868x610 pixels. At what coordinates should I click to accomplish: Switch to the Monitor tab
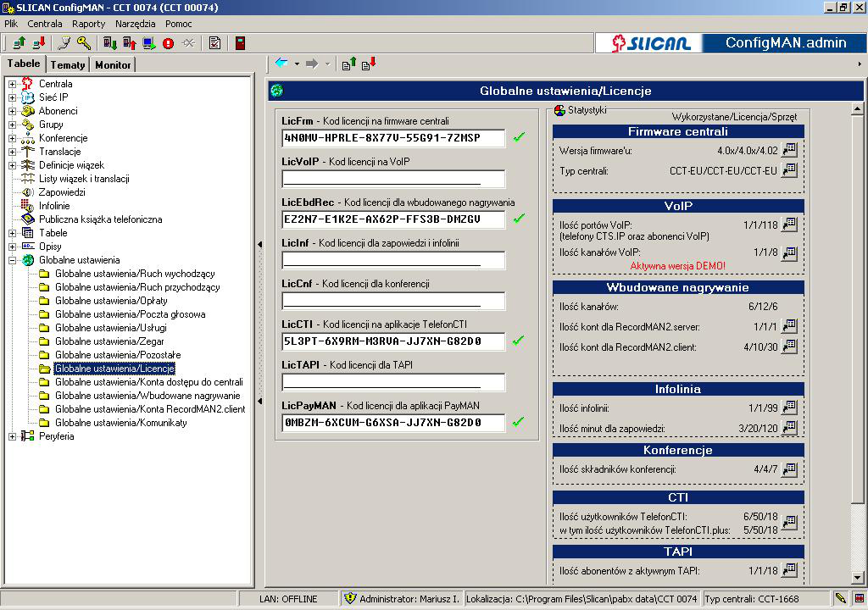[113, 64]
